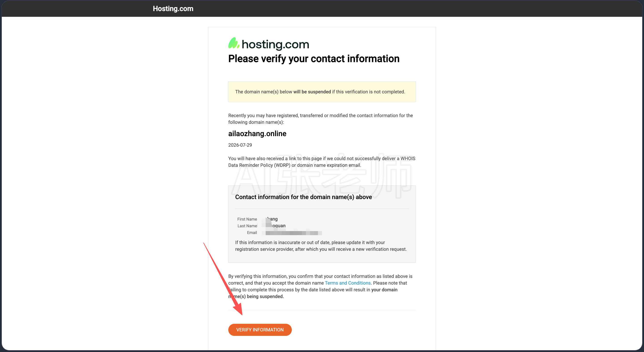The width and height of the screenshot is (644, 352).
Task: Click the Email label
Action: pos(252,233)
